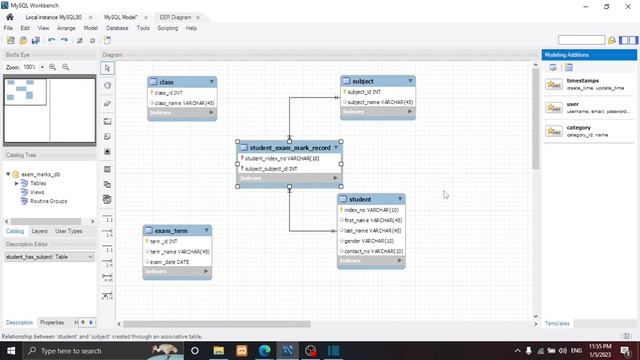Zoom in on the diagram
The image size is (640, 360).
pyautogui.click(x=53, y=67)
